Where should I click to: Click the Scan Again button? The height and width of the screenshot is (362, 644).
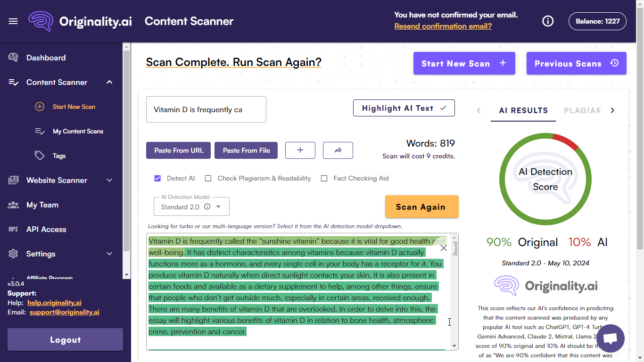click(421, 206)
